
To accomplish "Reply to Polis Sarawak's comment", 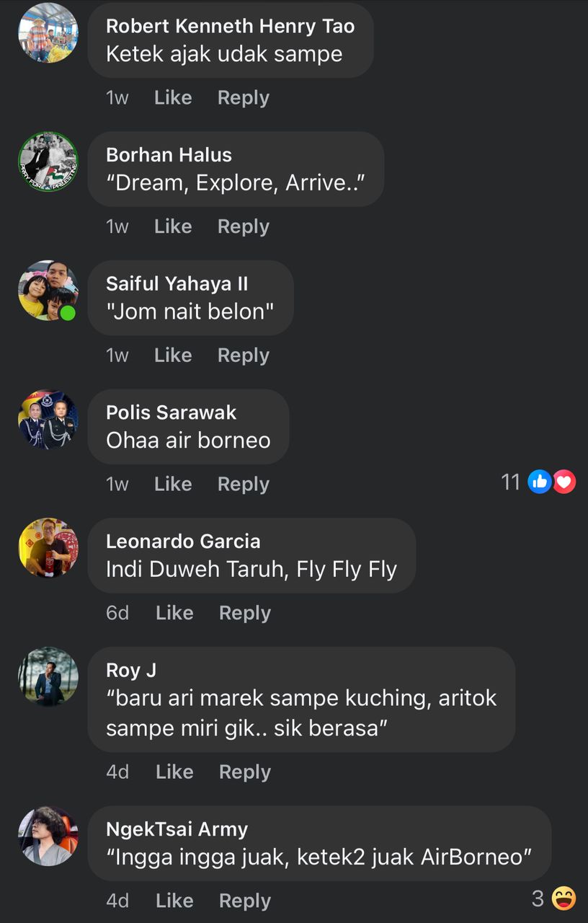I will 244,485.
